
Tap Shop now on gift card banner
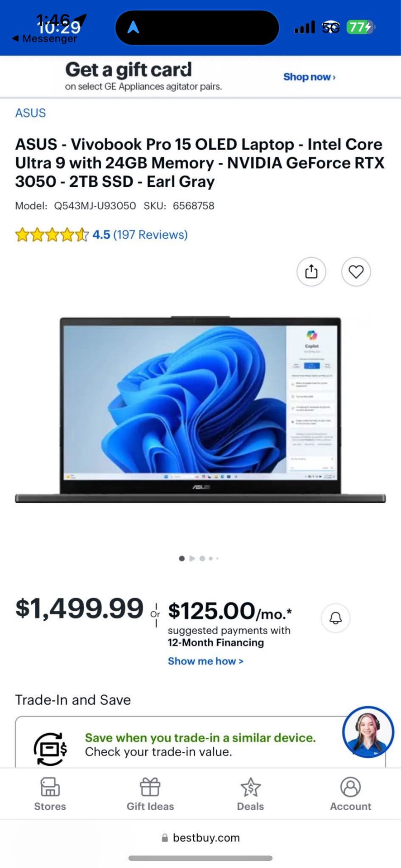pos(310,77)
